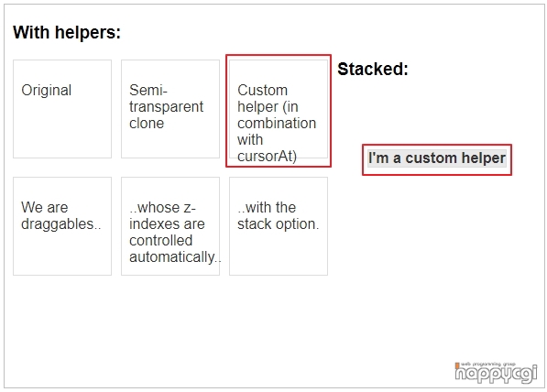Click the word 'cursorAt)'
Screen dimensions: 547x392
click(267, 157)
